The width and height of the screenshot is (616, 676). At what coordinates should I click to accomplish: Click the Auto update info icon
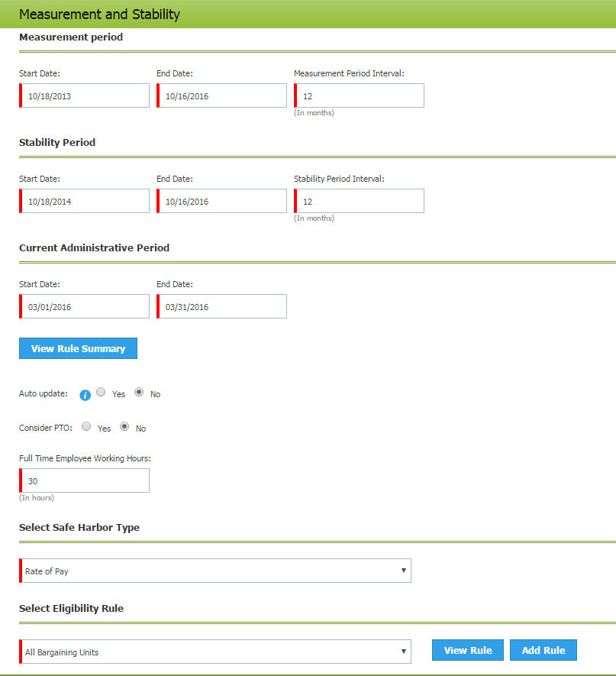coord(85,395)
